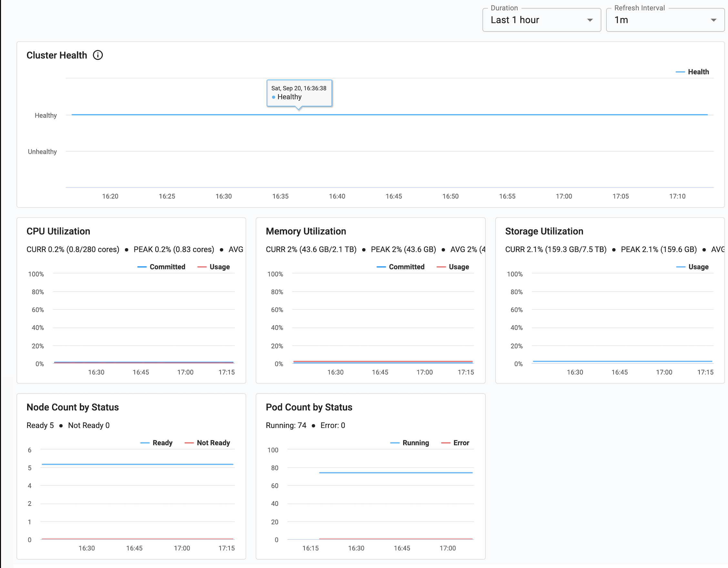Toggle Running series in Pod Count legend
The width and height of the screenshot is (728, 568).
pyautogui.click(x=415, y=443)
